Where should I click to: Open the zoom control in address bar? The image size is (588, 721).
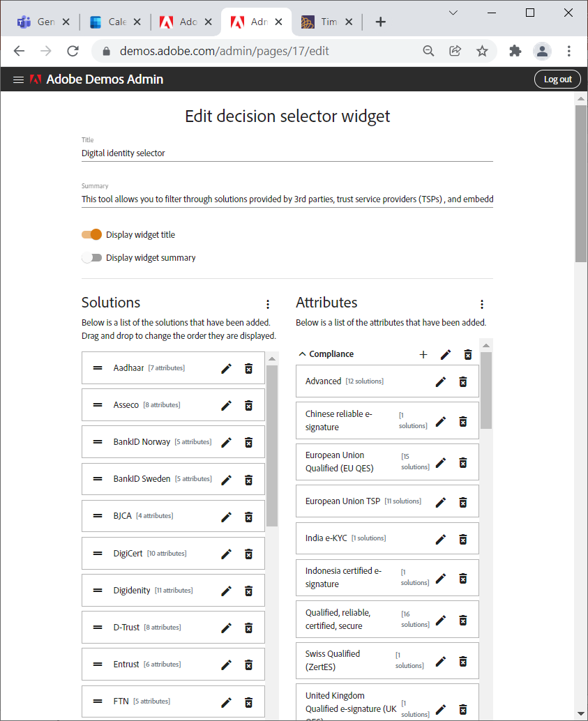(428, 51)
